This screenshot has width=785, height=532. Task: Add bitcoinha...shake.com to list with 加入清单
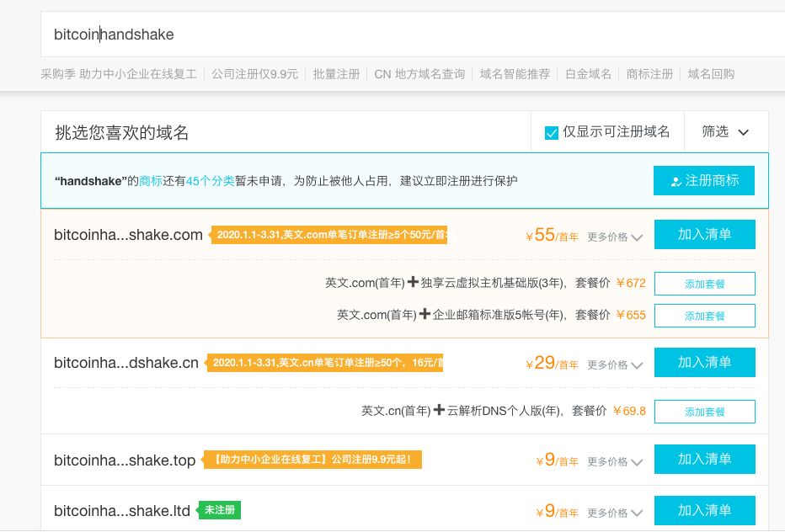(704, 234)
